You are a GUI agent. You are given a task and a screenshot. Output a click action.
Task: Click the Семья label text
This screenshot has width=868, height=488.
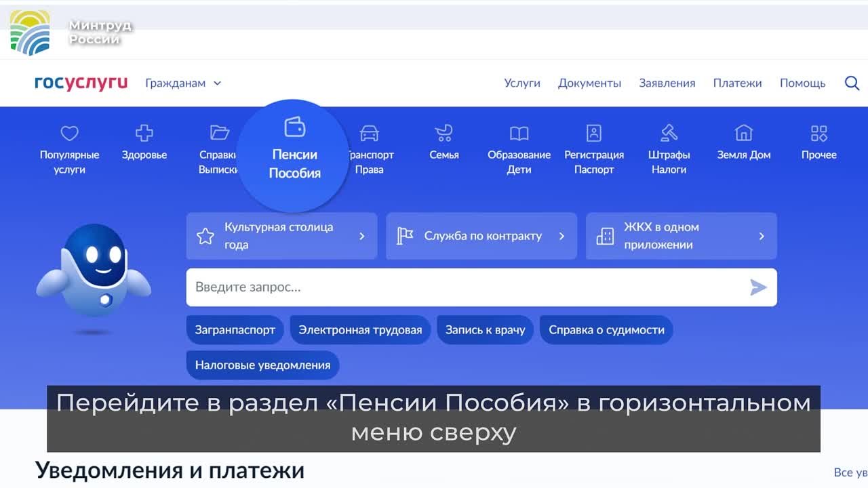443,155
